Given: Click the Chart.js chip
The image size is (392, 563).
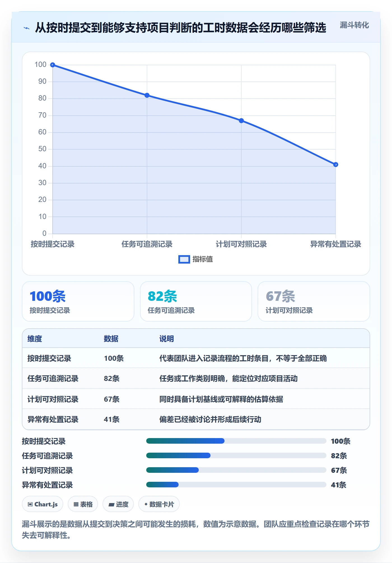Looking at the screenshot, I should click(43, 504).
